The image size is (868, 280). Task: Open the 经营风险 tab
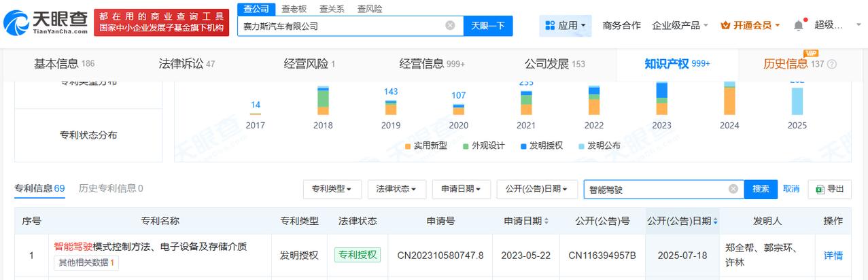(309, 64)
